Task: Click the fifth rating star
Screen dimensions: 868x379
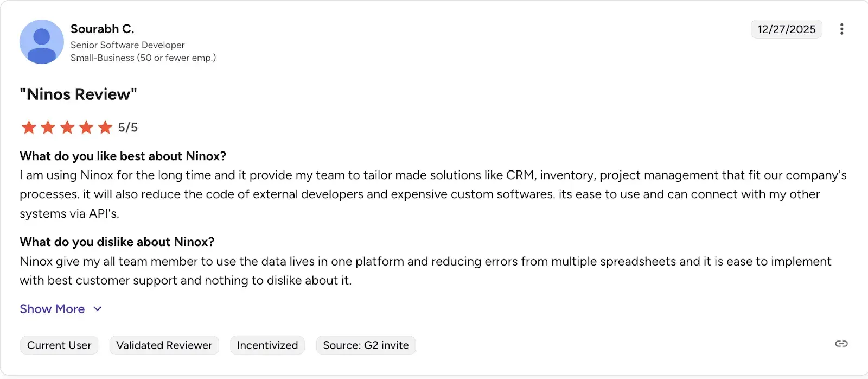Action: tap(105, 127)
